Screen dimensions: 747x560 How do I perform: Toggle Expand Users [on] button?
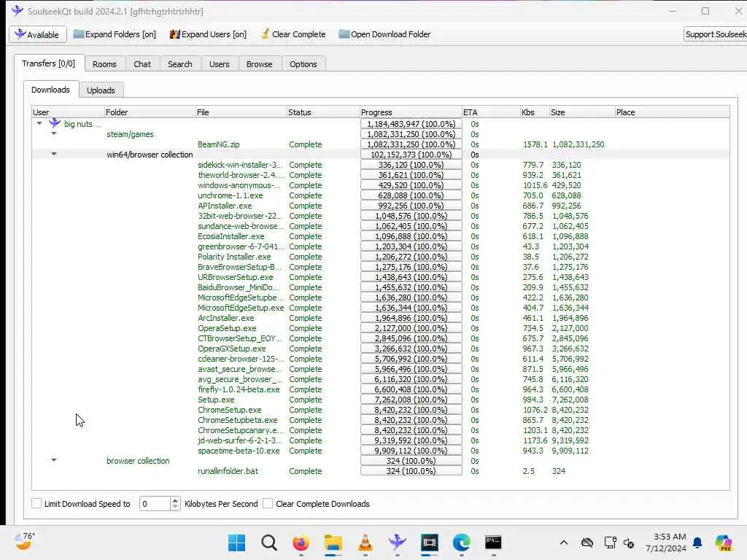click(x=208, y=34)
